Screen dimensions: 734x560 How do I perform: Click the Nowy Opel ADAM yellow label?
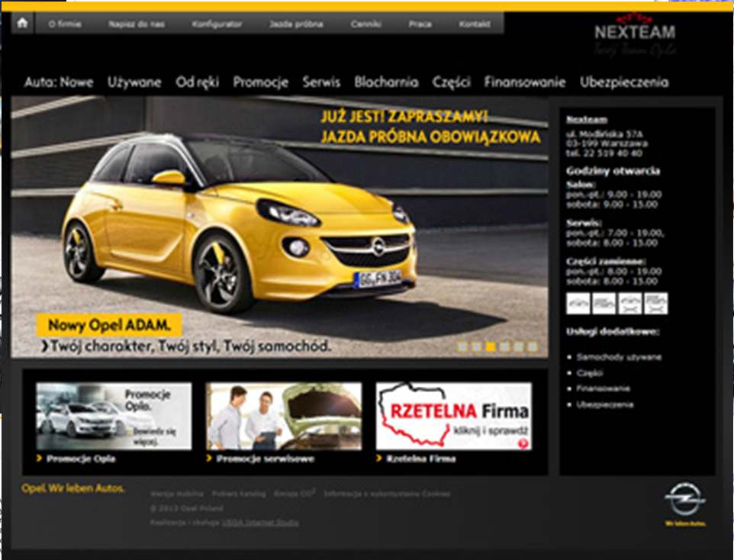coord(109,325)
